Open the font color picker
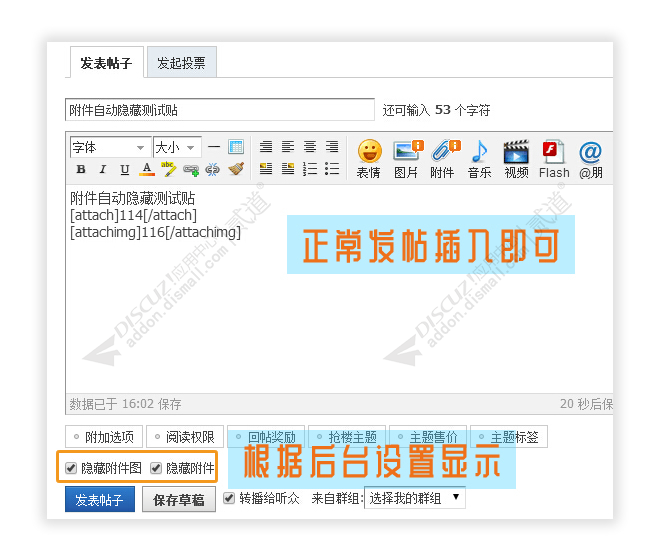Image resolution: width=660 pixels, height=560 pixels. 146,169
